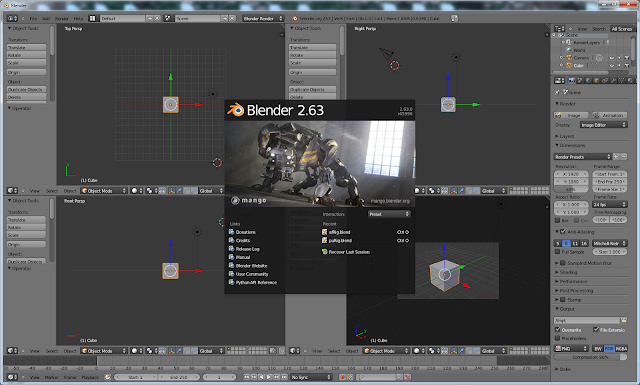Jump to first frame in timeline
Screen dimensions: 640x385
click(x=246, y=377)
